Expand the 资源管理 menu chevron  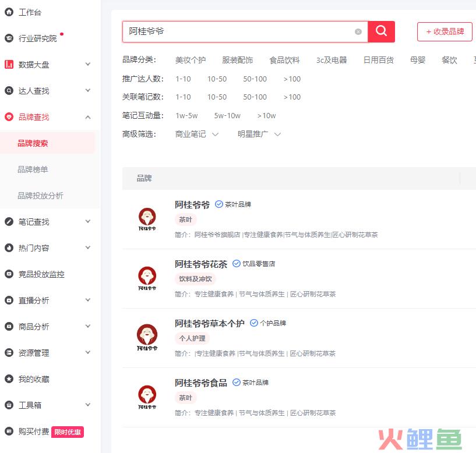(x=88, y=352)
